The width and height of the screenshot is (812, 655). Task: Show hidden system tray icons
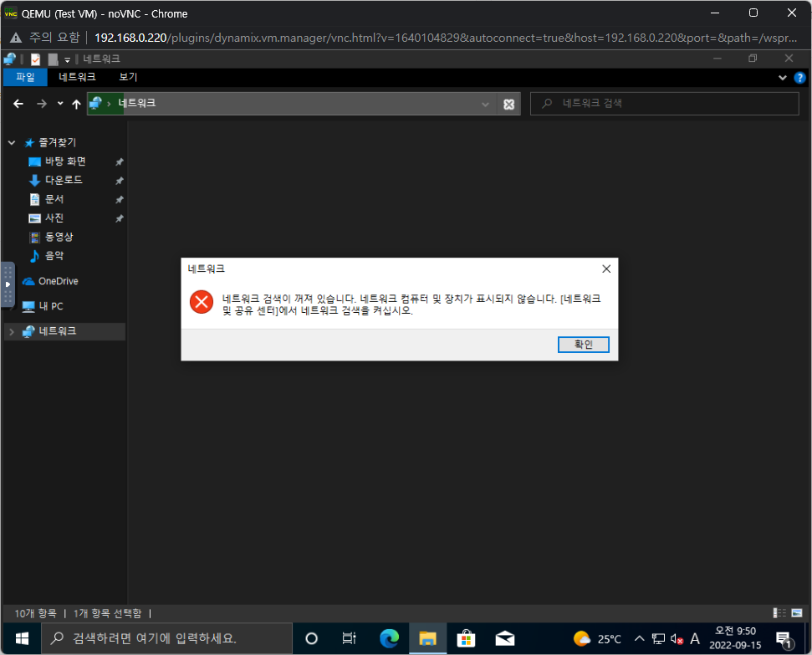point(640,638)
